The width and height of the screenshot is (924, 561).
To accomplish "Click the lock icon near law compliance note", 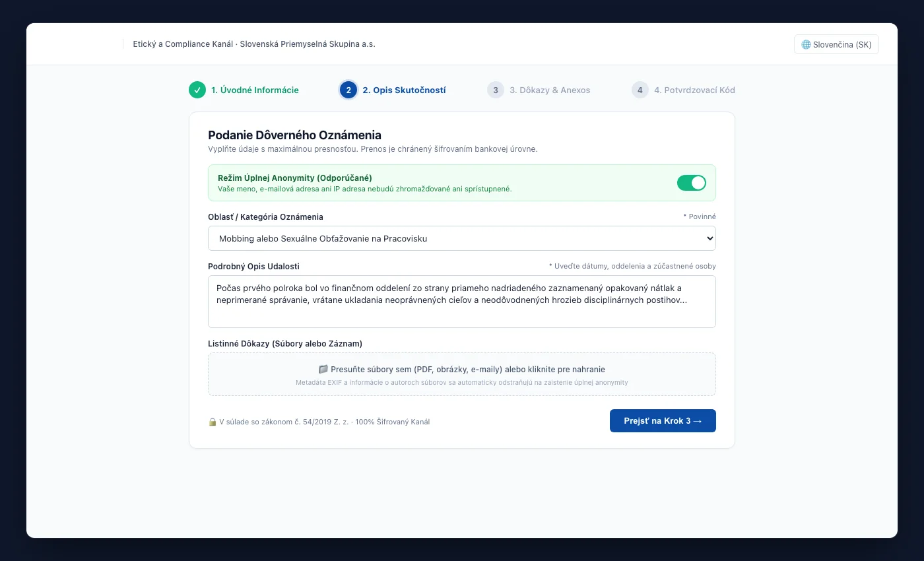I will click(213, 422).
